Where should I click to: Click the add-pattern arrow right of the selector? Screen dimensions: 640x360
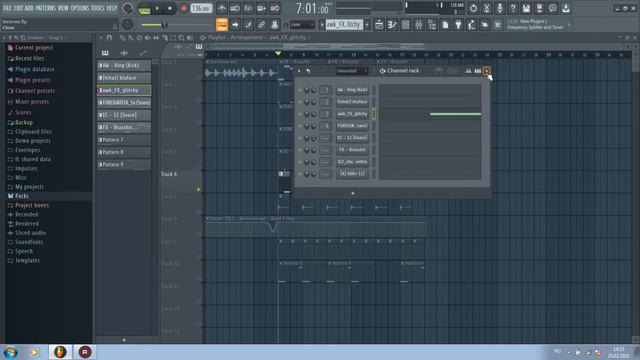[x=367, y=25]
